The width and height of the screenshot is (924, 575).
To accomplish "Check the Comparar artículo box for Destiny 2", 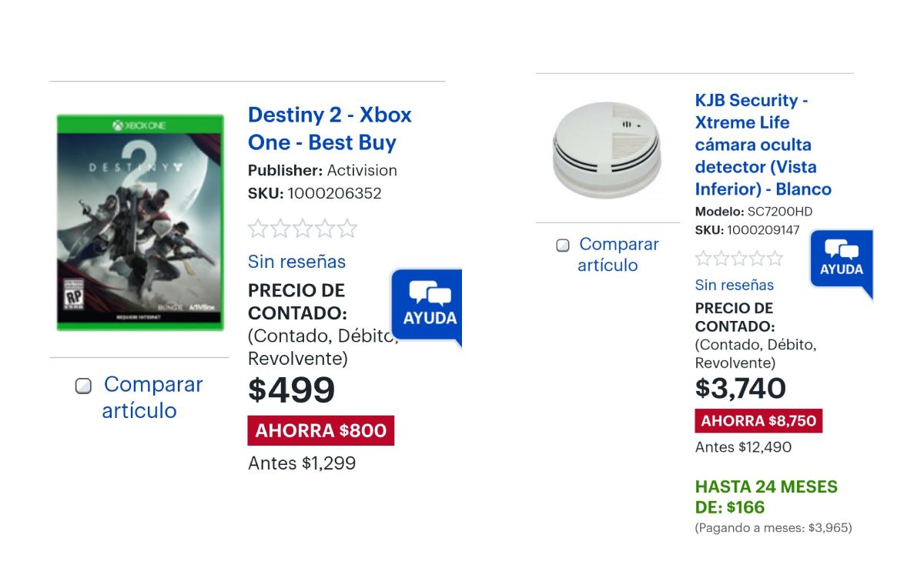I will pyautogui.click(x=83, y=386).
